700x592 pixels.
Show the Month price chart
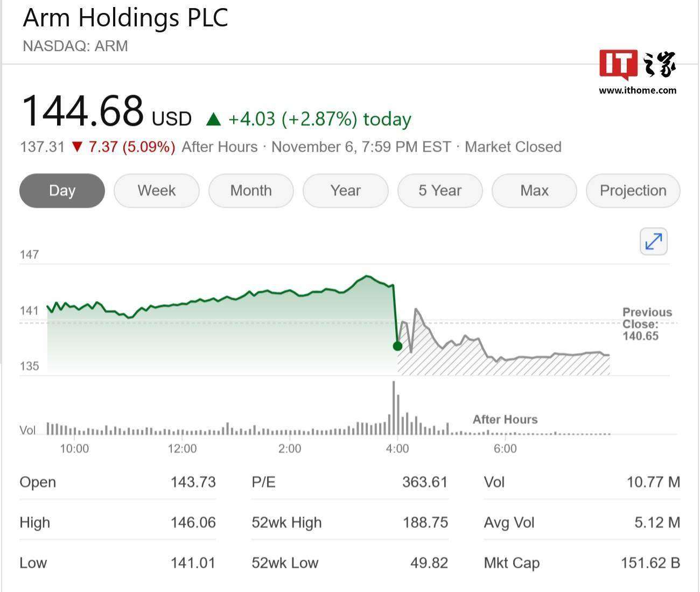coord(251,191)
